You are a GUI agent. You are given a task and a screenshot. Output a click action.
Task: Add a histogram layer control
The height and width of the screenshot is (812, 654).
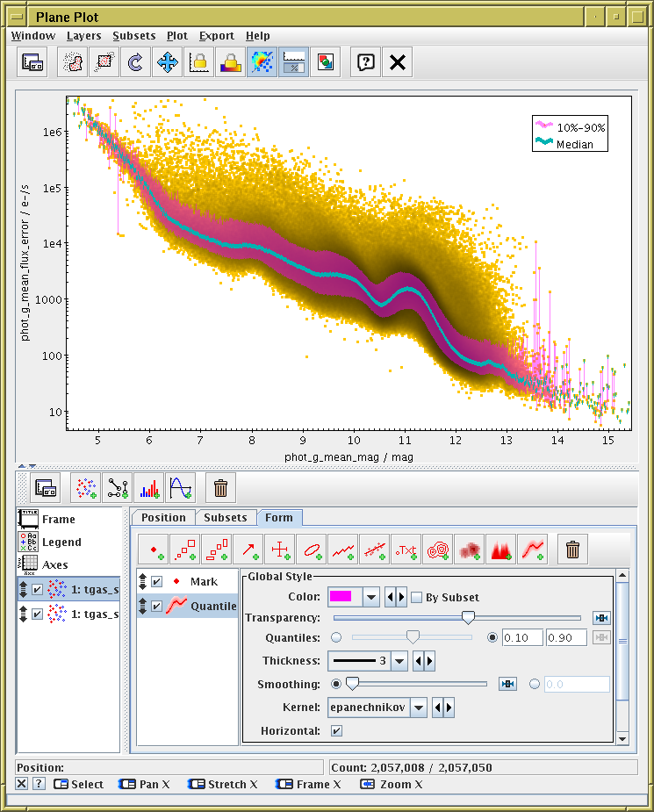148,486
